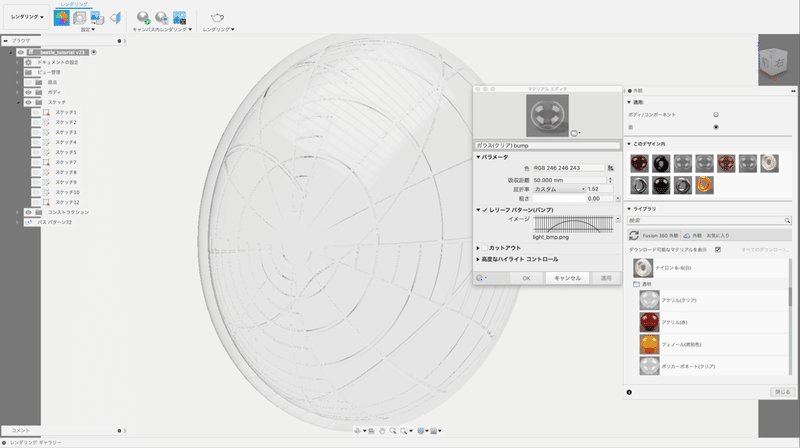Collapse the Sketches folder in browser tree
Image resolution: width=800 pixels, height=448 pixels.
click(18, 103)
